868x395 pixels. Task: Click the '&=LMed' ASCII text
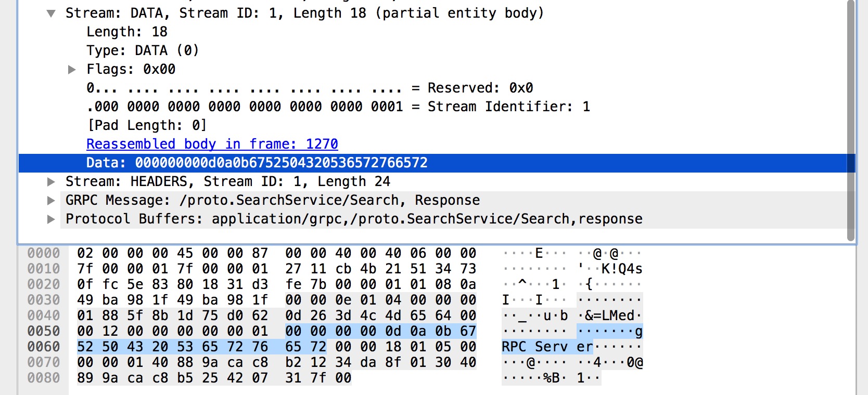(609, 316)
